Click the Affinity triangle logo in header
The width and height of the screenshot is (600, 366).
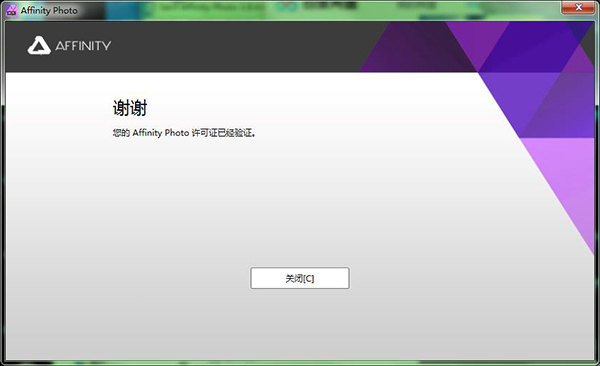coord(39,46)
